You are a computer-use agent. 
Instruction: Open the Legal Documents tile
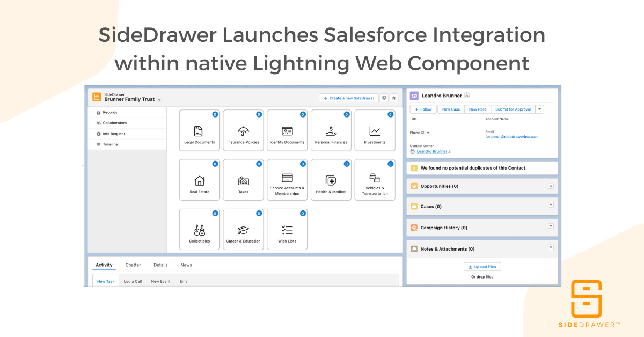(199, 130)
